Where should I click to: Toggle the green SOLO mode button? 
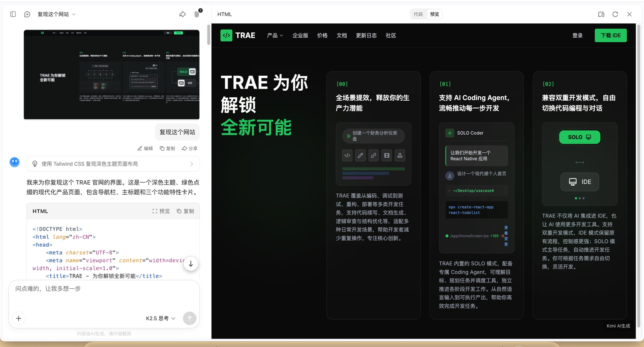click(x=579, y=137)
